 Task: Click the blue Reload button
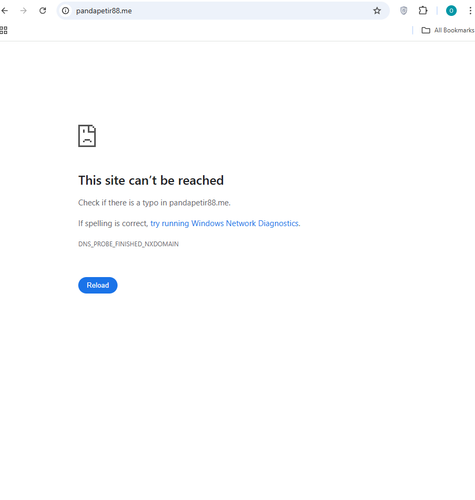[98, 285]
